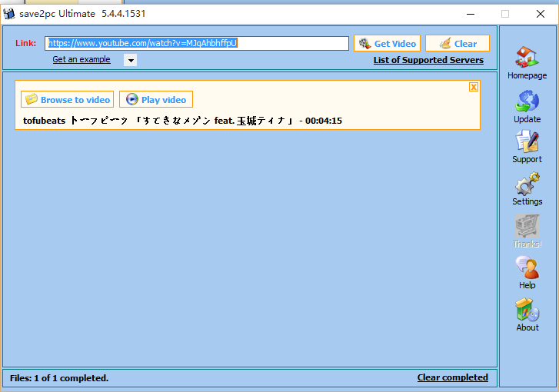The image size is (559, 392).
Task: Open List of Supported Servers link
Action: (x=428, y=60)
